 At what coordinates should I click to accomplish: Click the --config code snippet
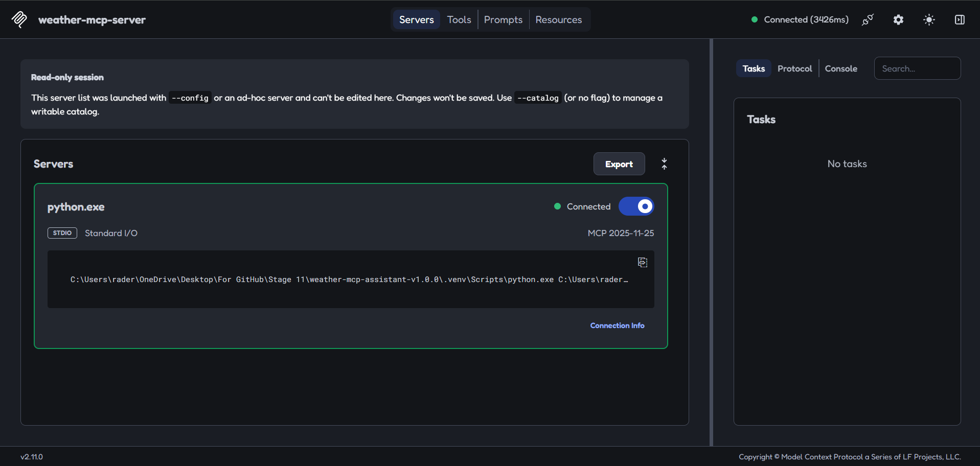(x=190, y=98)
